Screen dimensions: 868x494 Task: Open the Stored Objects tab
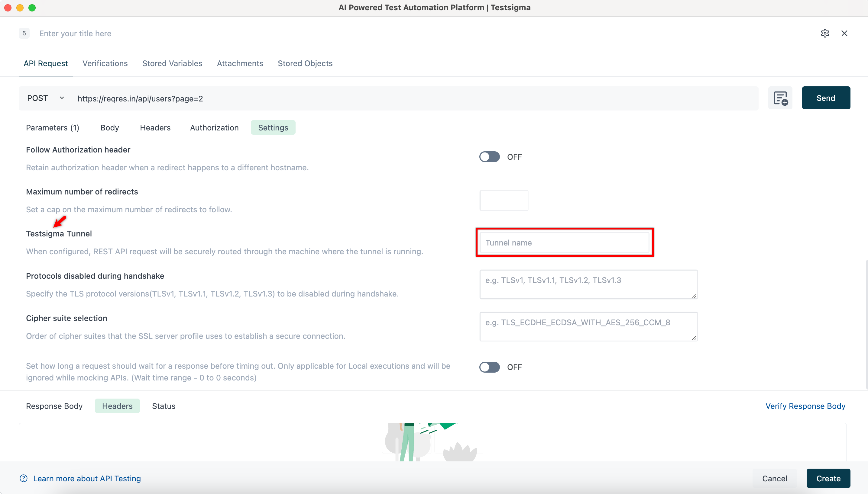coord(305,63)
